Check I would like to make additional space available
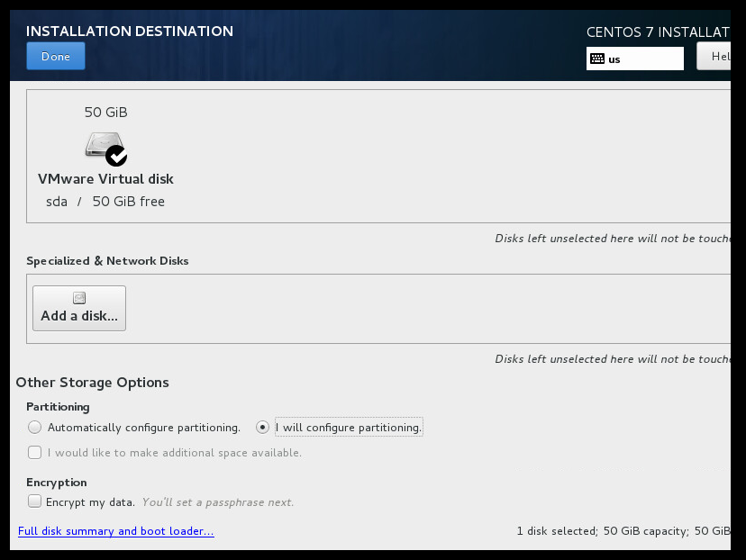Screen dimensions: 746x560 tap(35, 453)
